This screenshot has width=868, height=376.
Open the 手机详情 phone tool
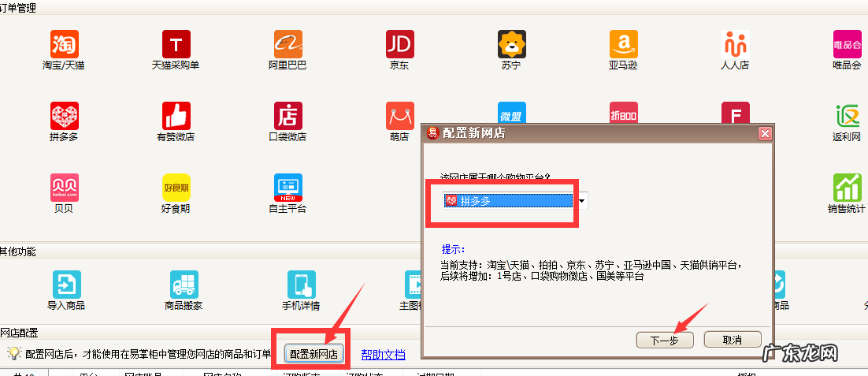[x=301, y=285]
